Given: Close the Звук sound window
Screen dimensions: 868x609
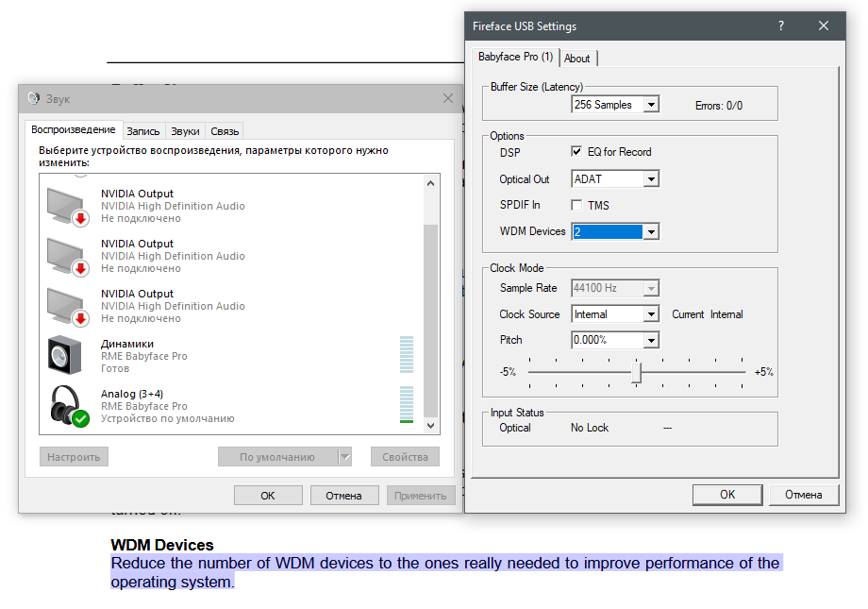Looking at the screenshot, I should click(x=448, y=98).
